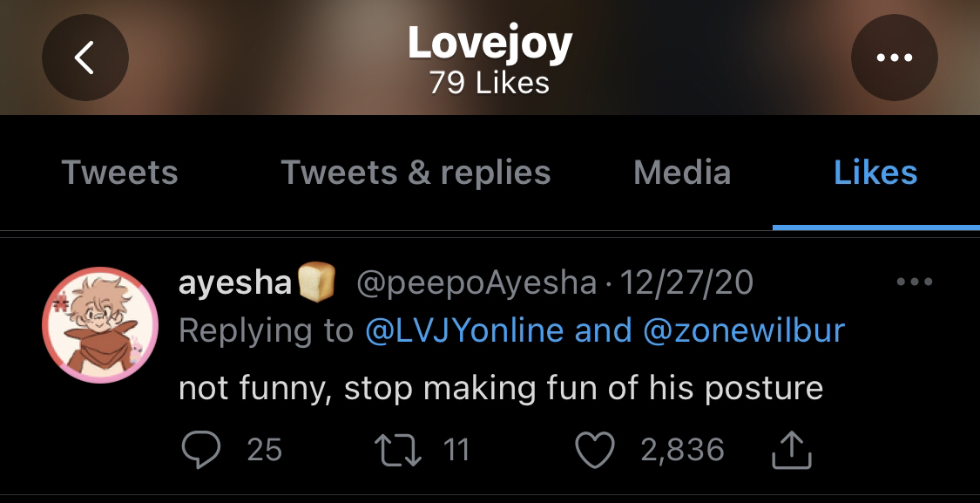Open the Tweets & replies tab
This screenshot has height=503, width=980.
tap(416, 172)
